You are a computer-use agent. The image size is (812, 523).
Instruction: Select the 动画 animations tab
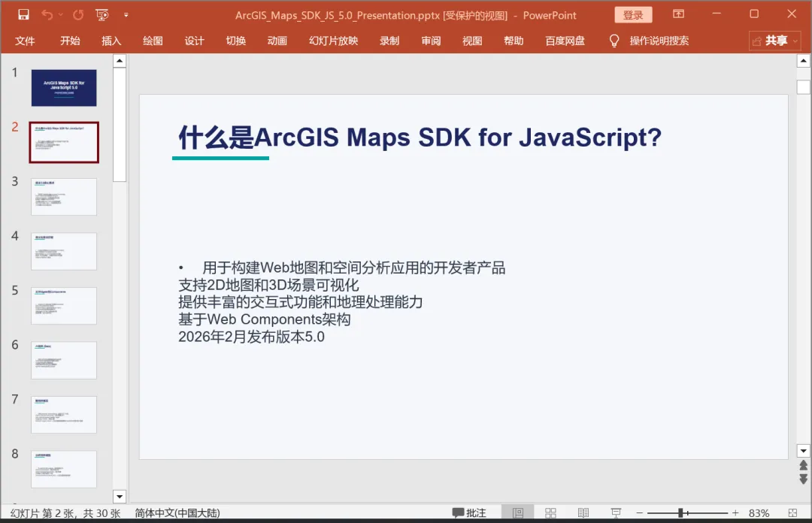pos(277,41)
